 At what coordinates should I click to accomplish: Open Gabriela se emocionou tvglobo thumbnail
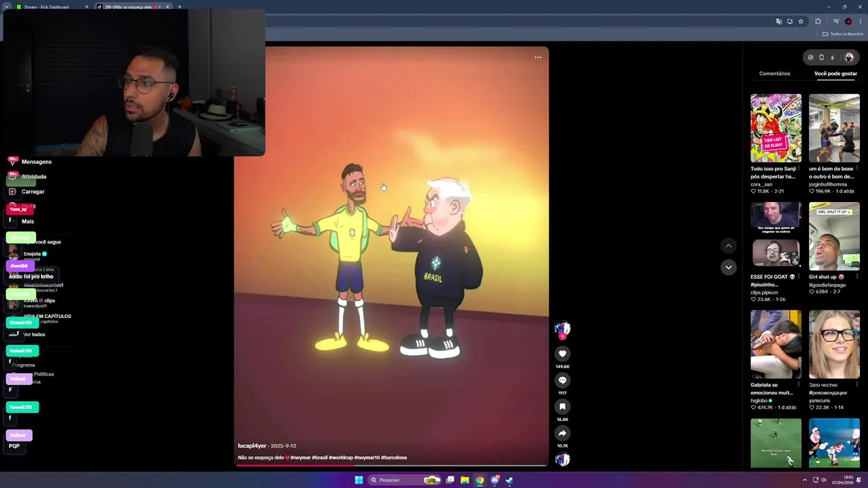(x=776, y=344)
